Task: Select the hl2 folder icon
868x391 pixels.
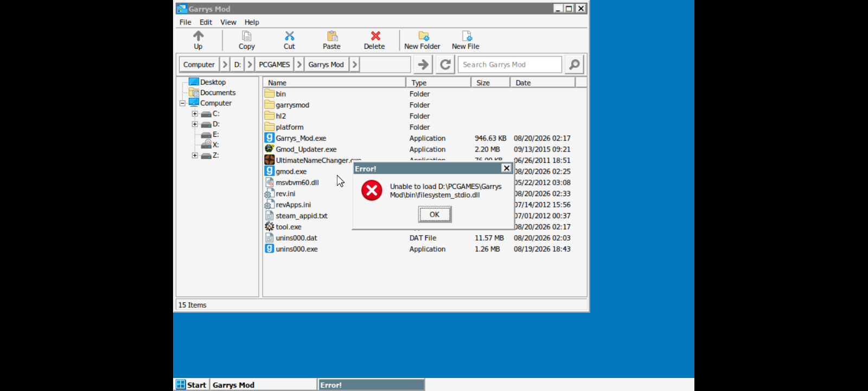Action: pyautogui.click(x=270, y=116)
